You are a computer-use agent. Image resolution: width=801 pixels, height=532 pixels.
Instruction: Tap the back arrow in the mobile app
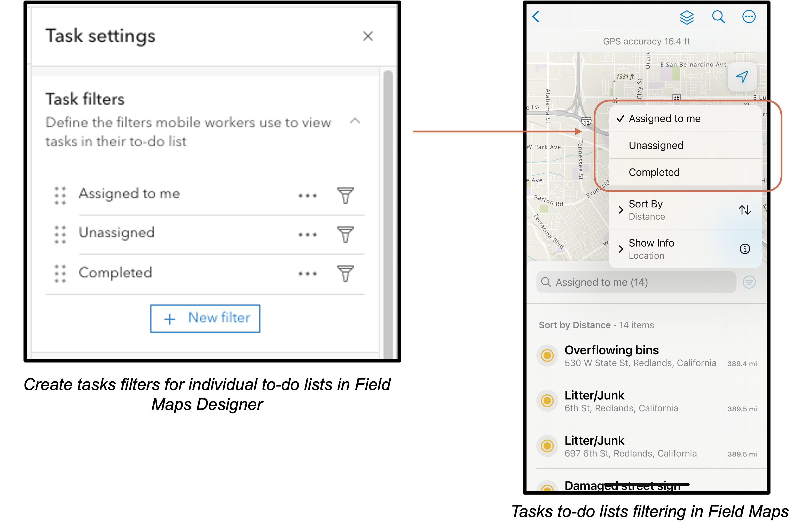[536, 16]
